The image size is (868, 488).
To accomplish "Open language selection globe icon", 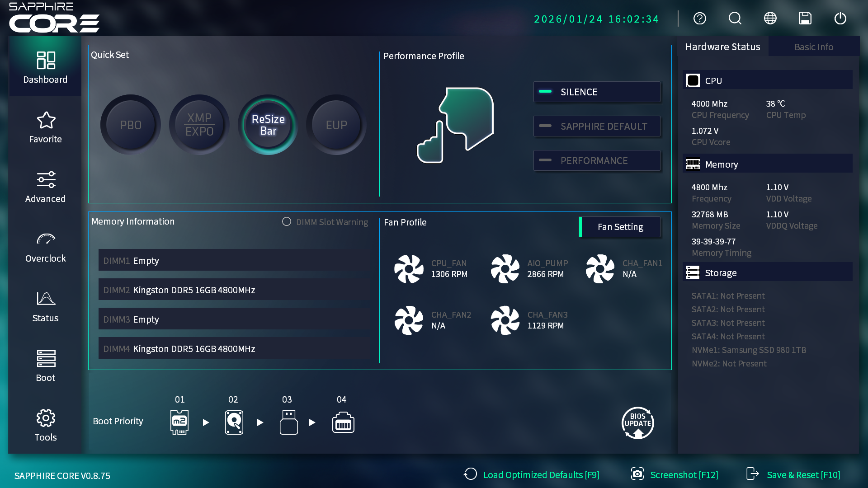I will click(x=770, y=19).
